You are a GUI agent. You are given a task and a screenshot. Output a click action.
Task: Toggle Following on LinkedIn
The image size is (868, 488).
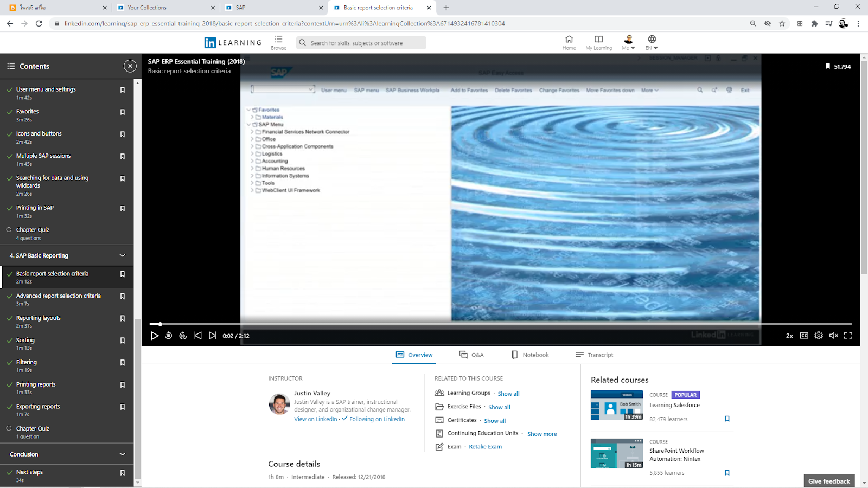pos(373,419)
